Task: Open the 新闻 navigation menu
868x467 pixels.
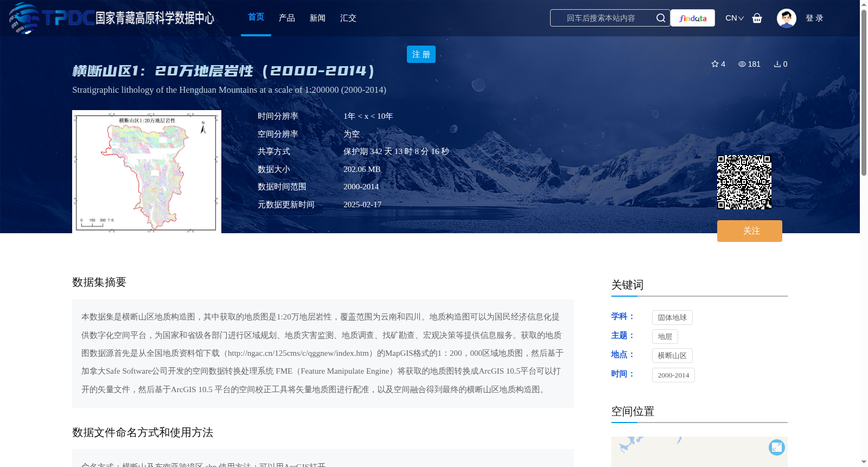Action: pos(317,18)
